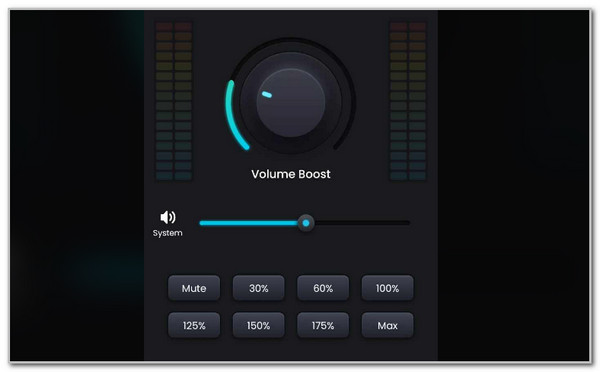The width and height of the screenshot is (600, 372).
Task: Choose the 60% volume preset
Action: [x=323, y=288]
